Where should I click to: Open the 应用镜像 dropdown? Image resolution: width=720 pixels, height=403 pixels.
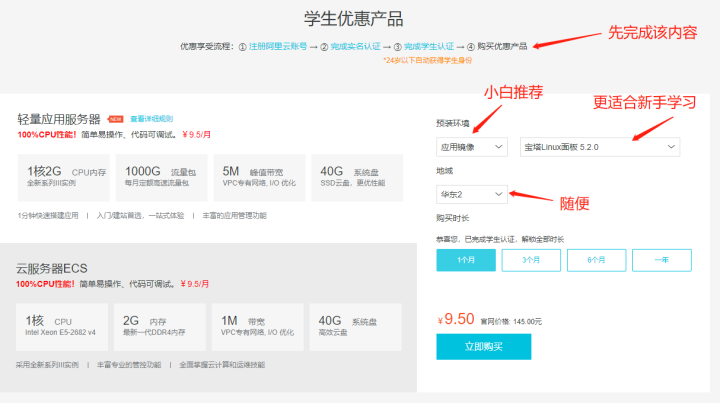point(472,147)
